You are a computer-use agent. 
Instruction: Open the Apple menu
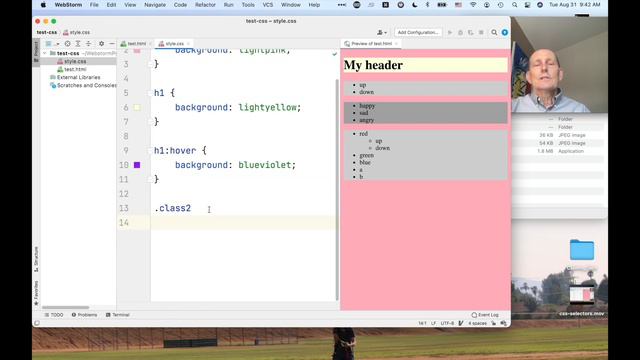pyautogui.click(x=43, y=5)
